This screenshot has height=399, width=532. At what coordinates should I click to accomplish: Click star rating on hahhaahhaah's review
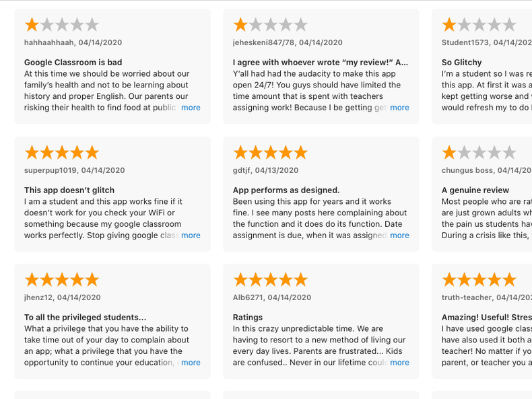click(x=62, y=26)
